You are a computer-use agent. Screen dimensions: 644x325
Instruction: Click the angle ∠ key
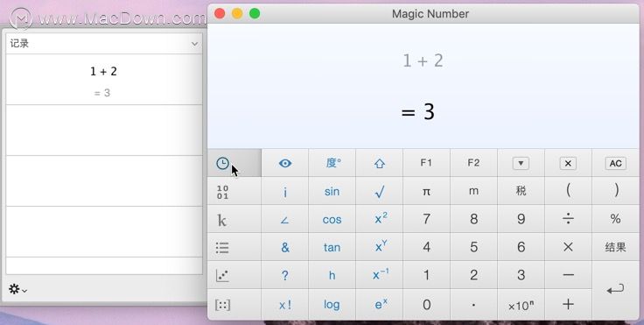(x=285, y=219)
